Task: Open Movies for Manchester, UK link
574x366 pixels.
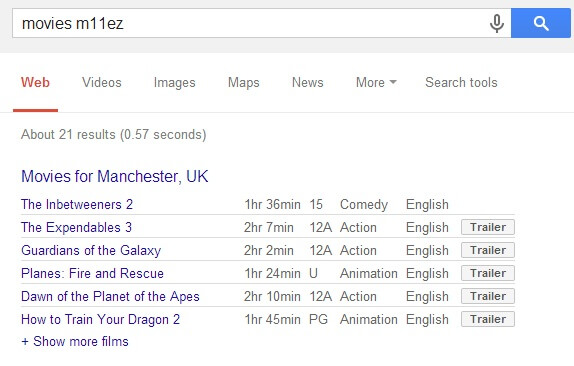Action: 115,176
